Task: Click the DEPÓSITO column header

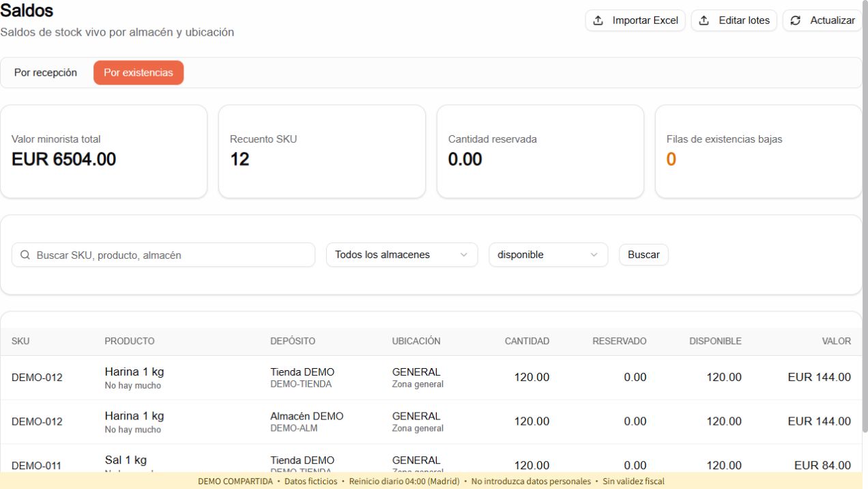Action: pos(293,341)
